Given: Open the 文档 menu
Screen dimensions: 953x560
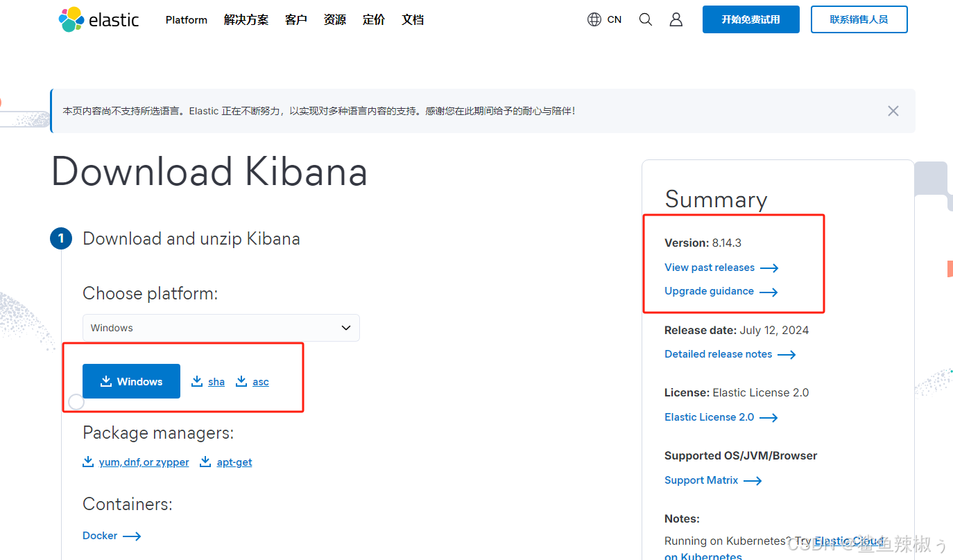Looking at the screenshot, I should 413,19.
